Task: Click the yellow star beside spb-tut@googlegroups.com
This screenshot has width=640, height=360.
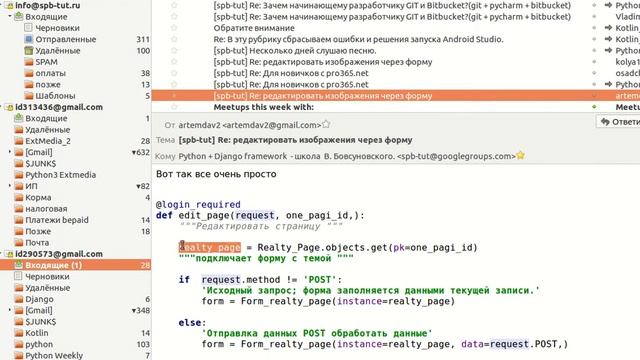Action: pyautogui.click(x=520, y=155)
